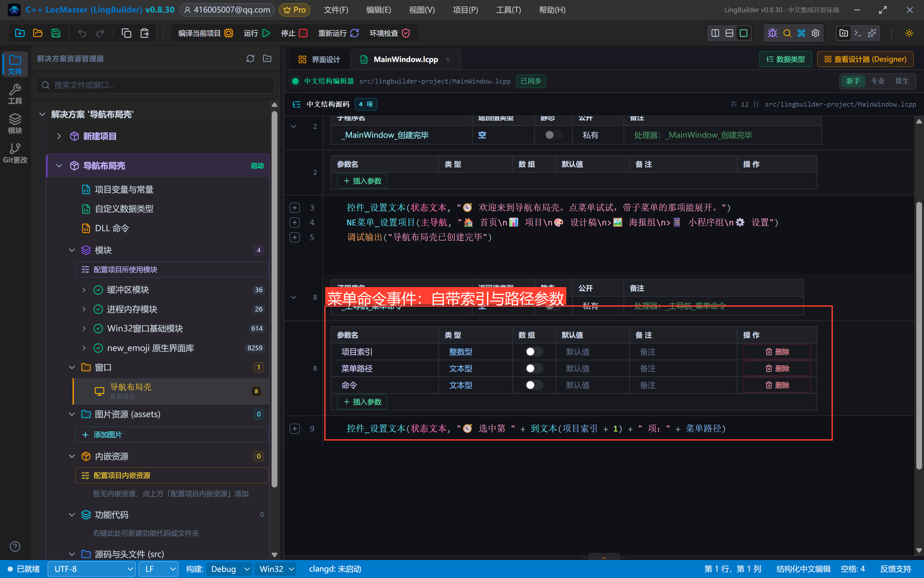Click 编译当前项目 button
The width and height of the screenshot is (924, 578).
pos(205,33)
